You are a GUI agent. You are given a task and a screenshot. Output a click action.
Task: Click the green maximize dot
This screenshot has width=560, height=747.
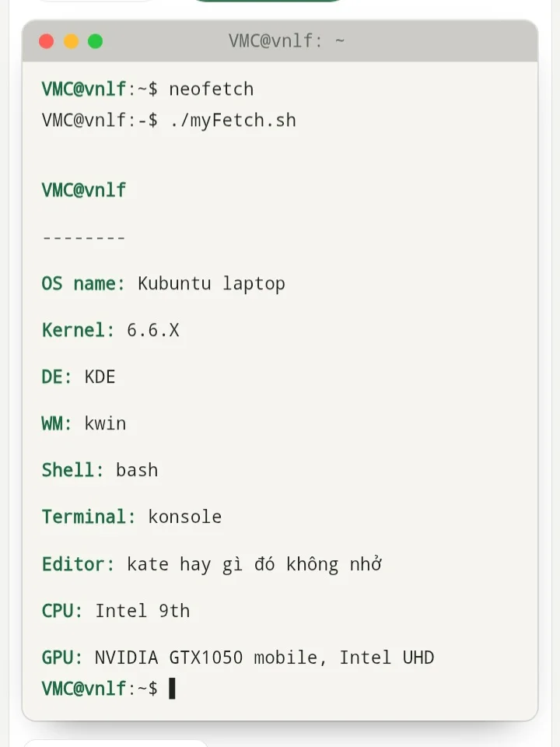pos(95,41)
